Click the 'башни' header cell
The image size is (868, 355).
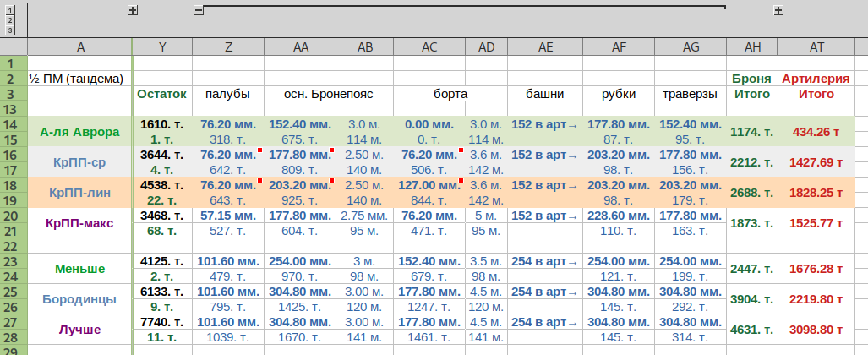click(x=544, y=94)
